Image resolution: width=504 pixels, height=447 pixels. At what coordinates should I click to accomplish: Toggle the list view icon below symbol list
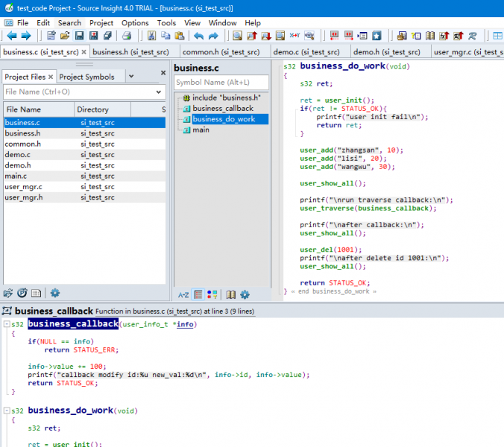pyautogui.click(x=198, y=294)
